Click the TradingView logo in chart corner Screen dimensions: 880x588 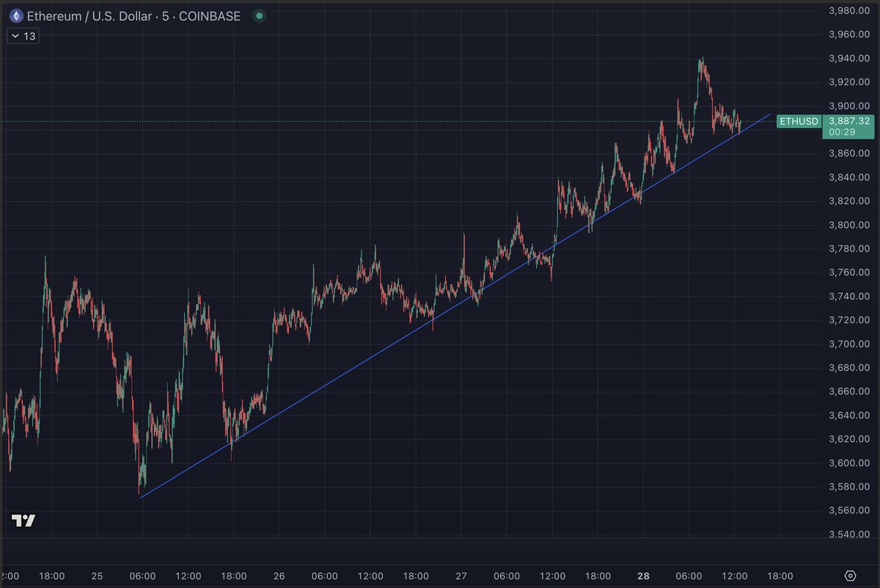pos(23,521)
